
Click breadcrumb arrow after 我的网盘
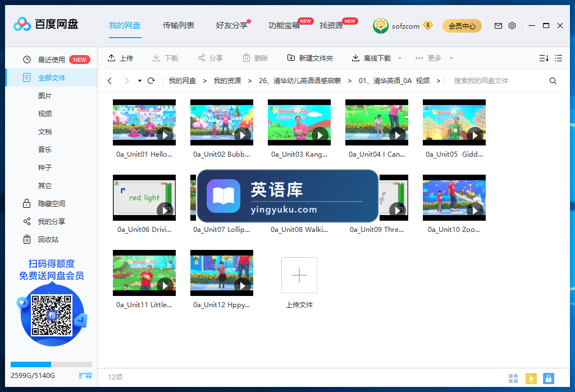(x=204, y=81)
